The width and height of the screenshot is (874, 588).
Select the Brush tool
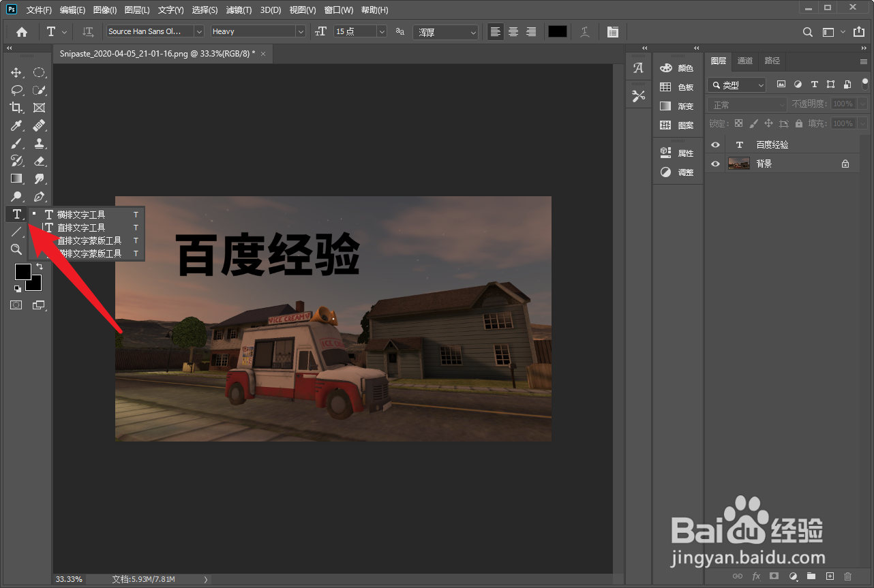point(16,143)
